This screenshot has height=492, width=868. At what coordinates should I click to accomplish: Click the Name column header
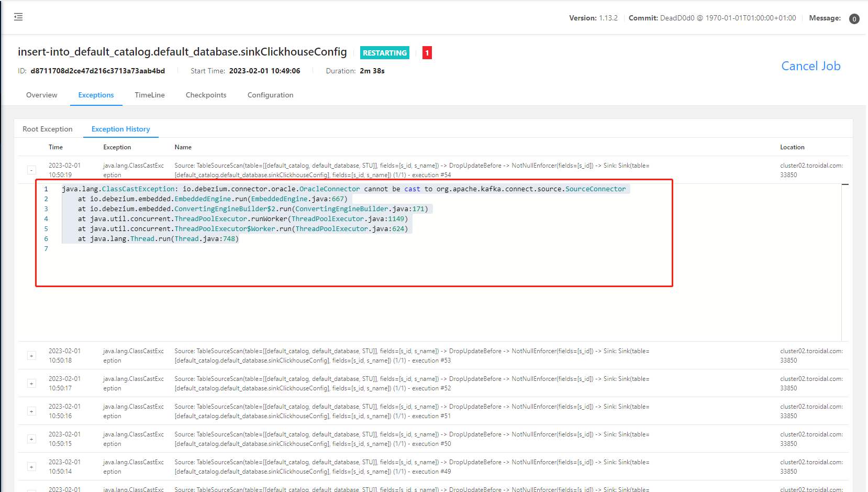click(183, 147)
